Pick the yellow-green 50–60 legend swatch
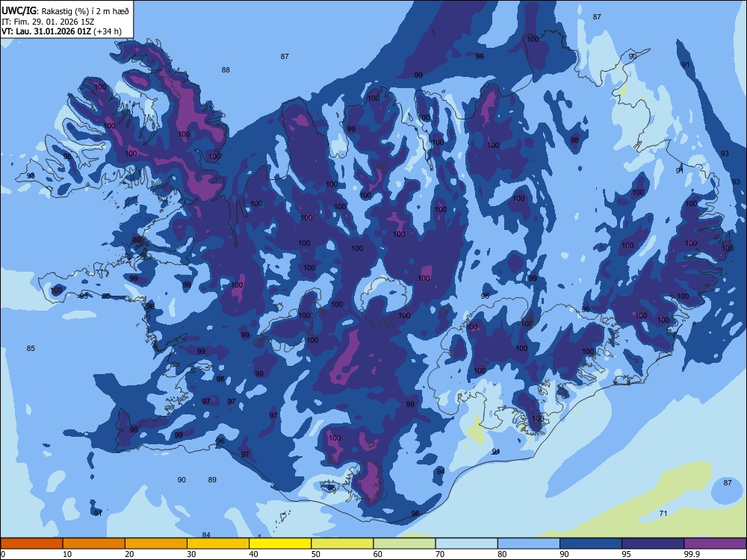Screen dimensions: 747x560 (x=342, y=544)
